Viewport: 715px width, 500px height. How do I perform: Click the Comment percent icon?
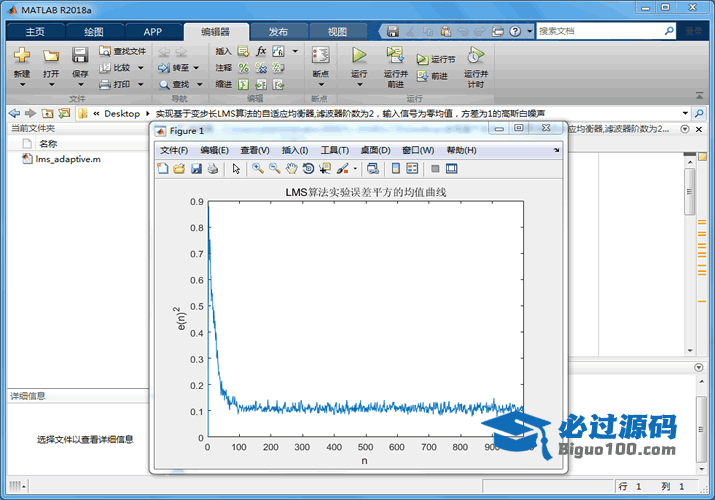point(244,68)
